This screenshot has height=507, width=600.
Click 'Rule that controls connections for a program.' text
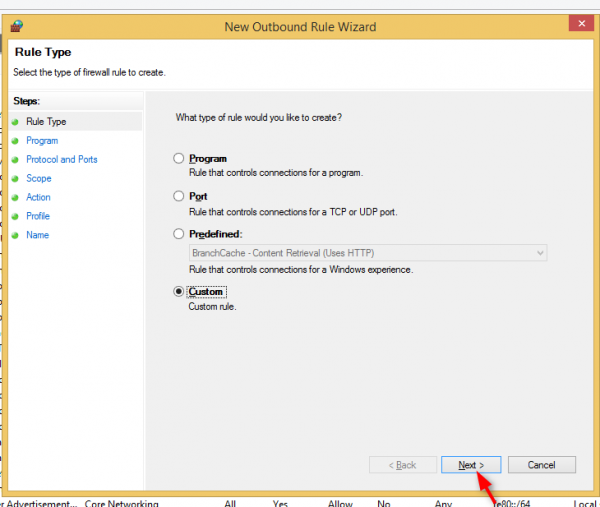click(x=276, y=173)
